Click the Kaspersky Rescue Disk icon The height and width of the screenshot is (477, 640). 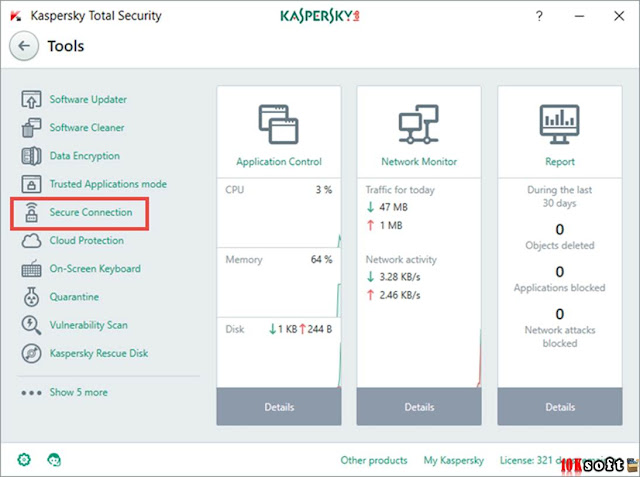click(x=31, y=353)
